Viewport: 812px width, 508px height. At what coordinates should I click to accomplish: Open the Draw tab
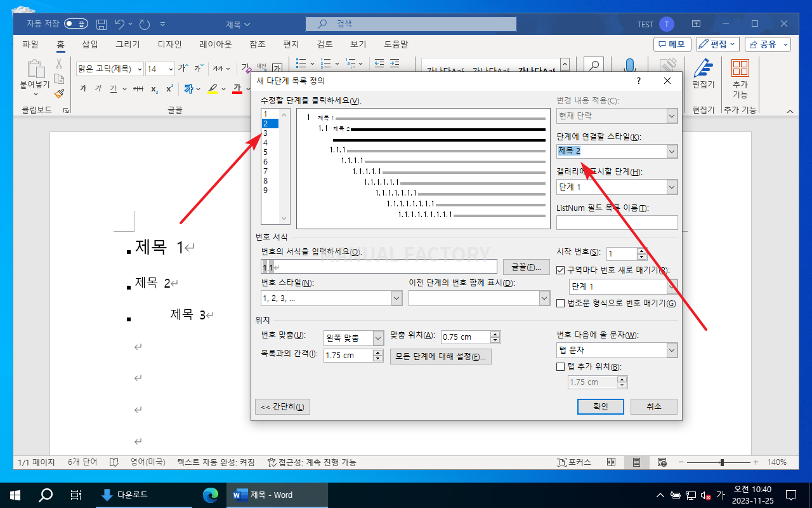tap(128, 44)
